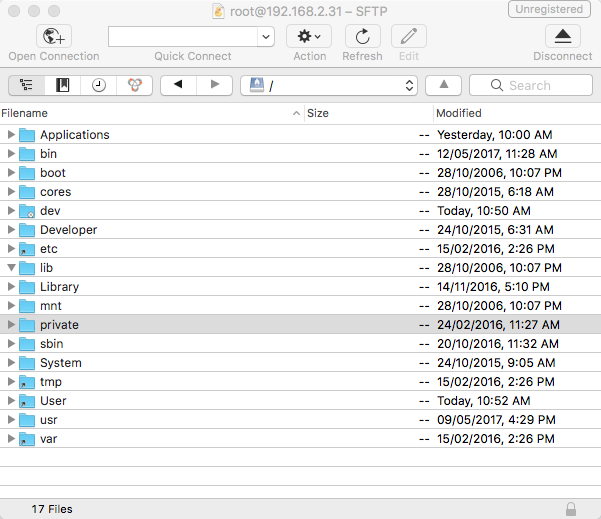Image resolution: width=601 pixels, height=519 pixels.
Task: Navigate back with the left arrow
Action: tap(178, 86)
